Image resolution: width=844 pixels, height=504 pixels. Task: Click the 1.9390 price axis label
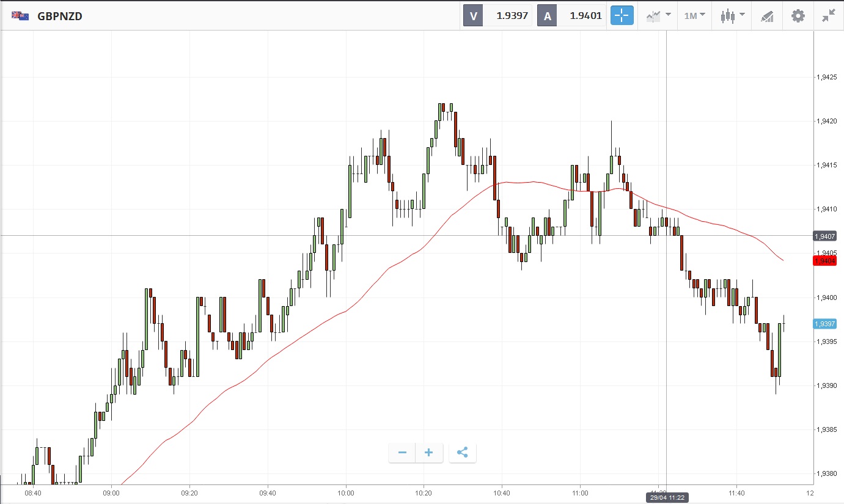tap(826, 385)
